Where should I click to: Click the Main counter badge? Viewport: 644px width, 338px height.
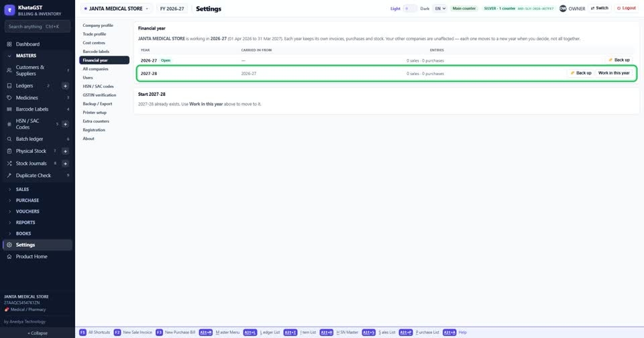pyautogui.click(x=464, y=8)
